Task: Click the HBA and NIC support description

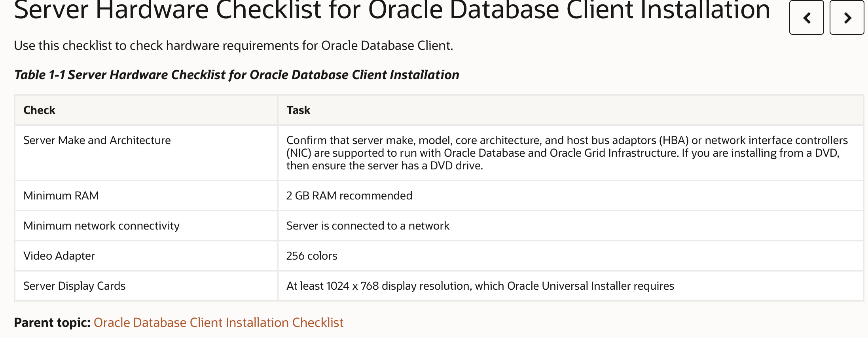Action: 567,140
